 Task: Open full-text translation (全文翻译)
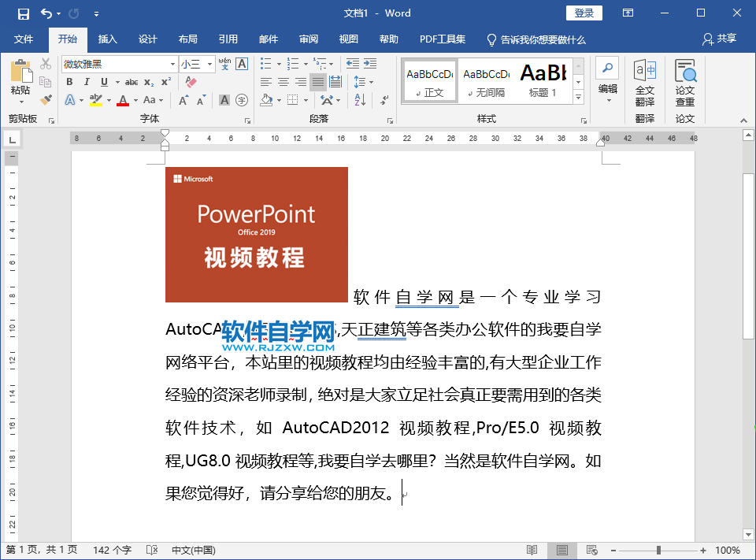[645, 83]
